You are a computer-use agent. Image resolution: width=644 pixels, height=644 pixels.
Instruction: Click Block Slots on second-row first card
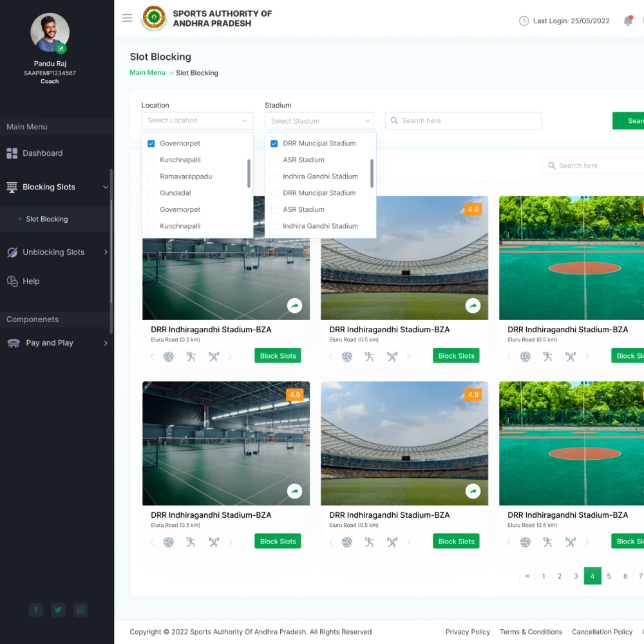[278, 542]
